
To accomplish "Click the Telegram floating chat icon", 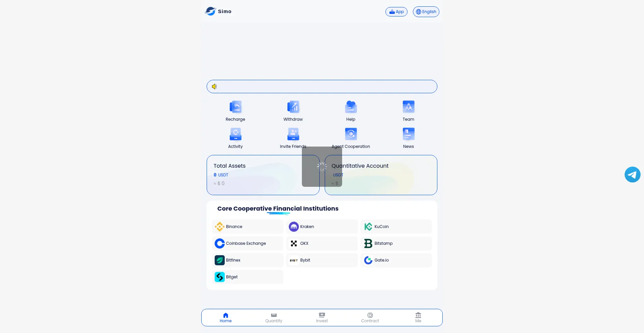I will (x=632, y=175).
